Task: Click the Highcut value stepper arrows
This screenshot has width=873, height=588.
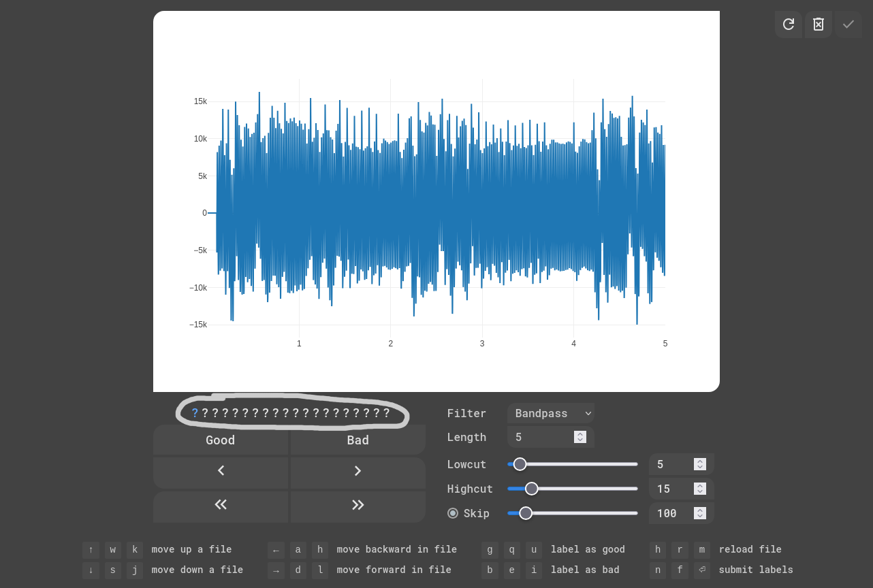Action: (x=699, y=489)
